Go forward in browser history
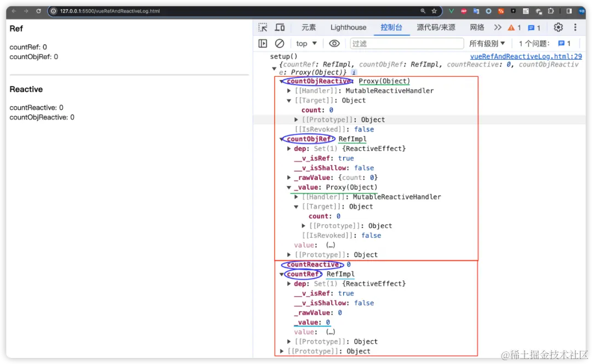This screenshot has height=364, width=592. (x=26, y=11)
